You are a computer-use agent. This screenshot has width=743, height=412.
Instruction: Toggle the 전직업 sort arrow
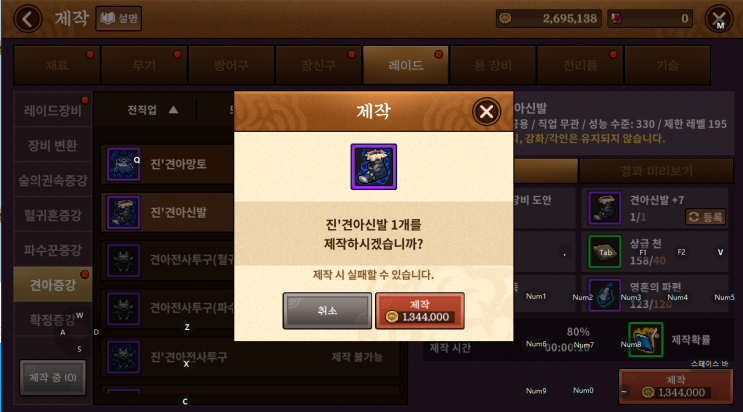[173, 110]
